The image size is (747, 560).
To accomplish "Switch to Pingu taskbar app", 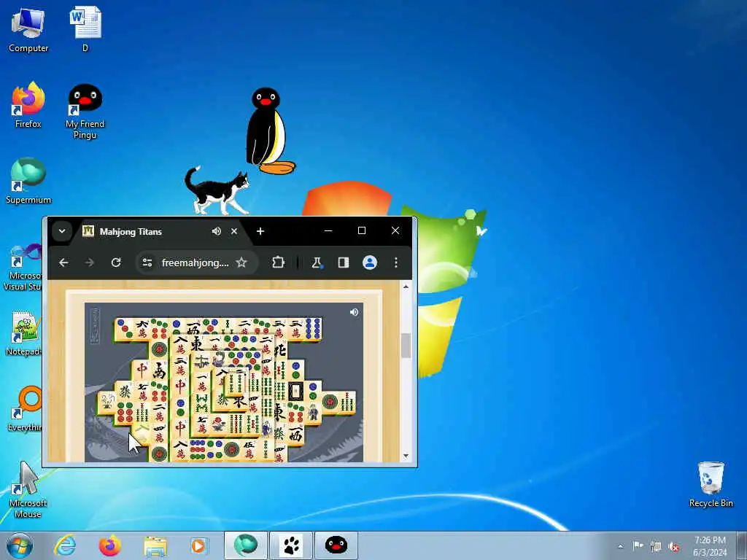I will 336,545.
